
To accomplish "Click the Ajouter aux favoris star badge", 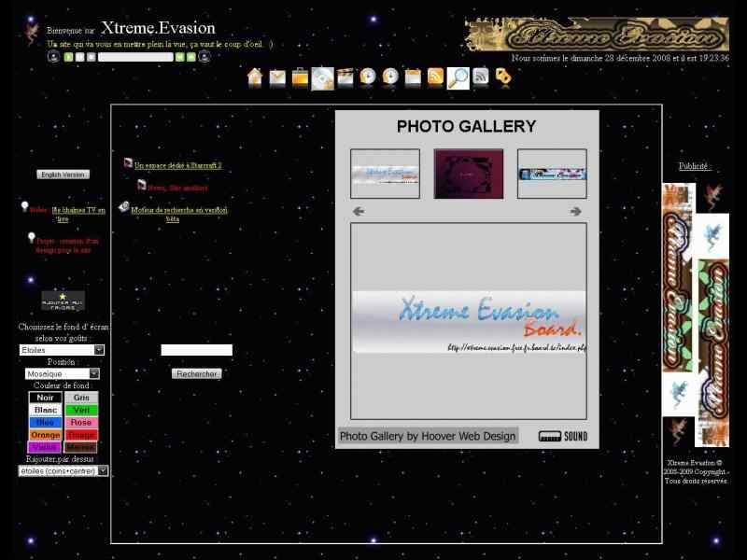I will (63, 301).
